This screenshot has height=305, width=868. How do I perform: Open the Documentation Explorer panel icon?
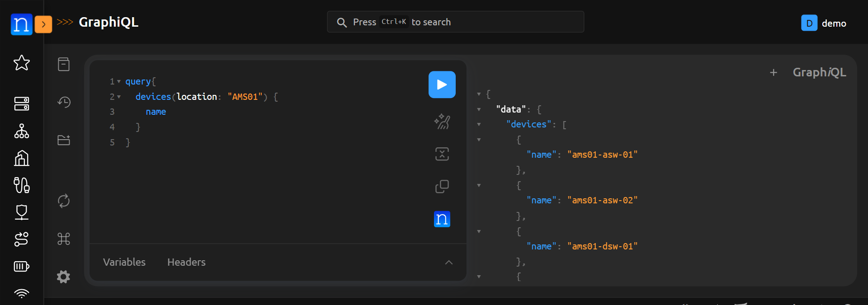click(64, 64)
